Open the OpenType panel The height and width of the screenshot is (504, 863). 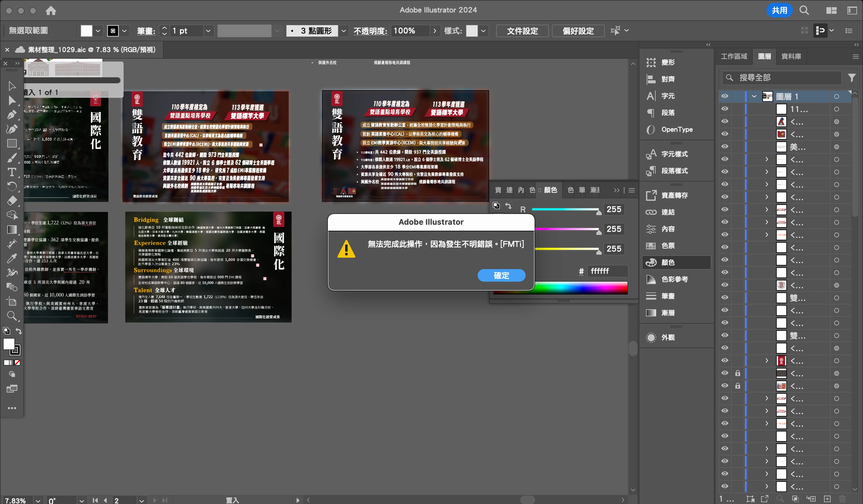676,129
